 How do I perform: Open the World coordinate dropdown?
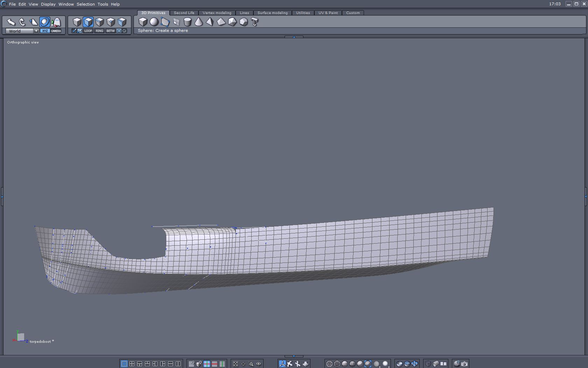pos(36,31)
